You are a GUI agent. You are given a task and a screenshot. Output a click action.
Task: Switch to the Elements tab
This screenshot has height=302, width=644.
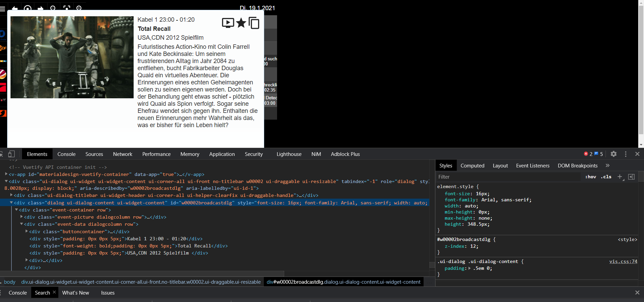[x=37, y=154]
